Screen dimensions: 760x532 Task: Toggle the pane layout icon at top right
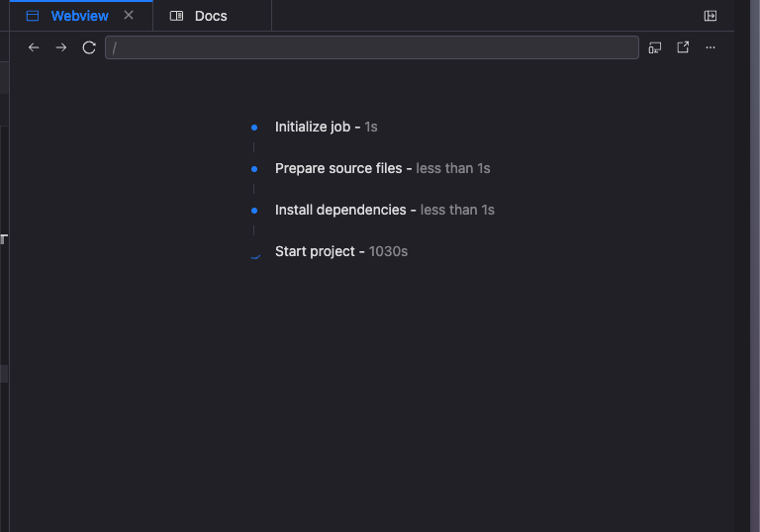[x=711, y=16]
